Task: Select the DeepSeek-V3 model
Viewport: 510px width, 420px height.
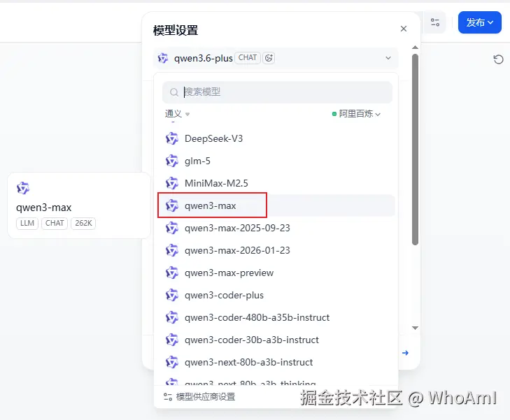Action: click(x=276, y=138)
